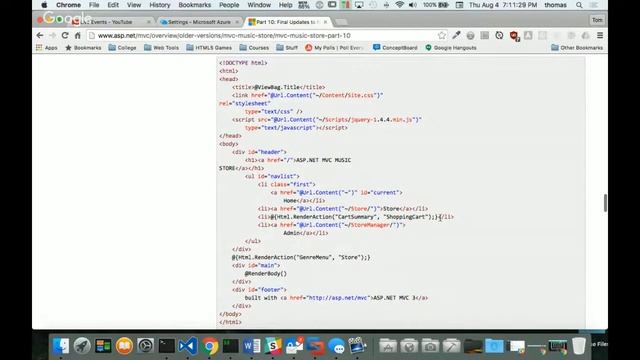Click the 'CartSummary' RenderAction code line
Image resolution: width=640 pixels, height=360 pixels.
click(x=356, y=217)
